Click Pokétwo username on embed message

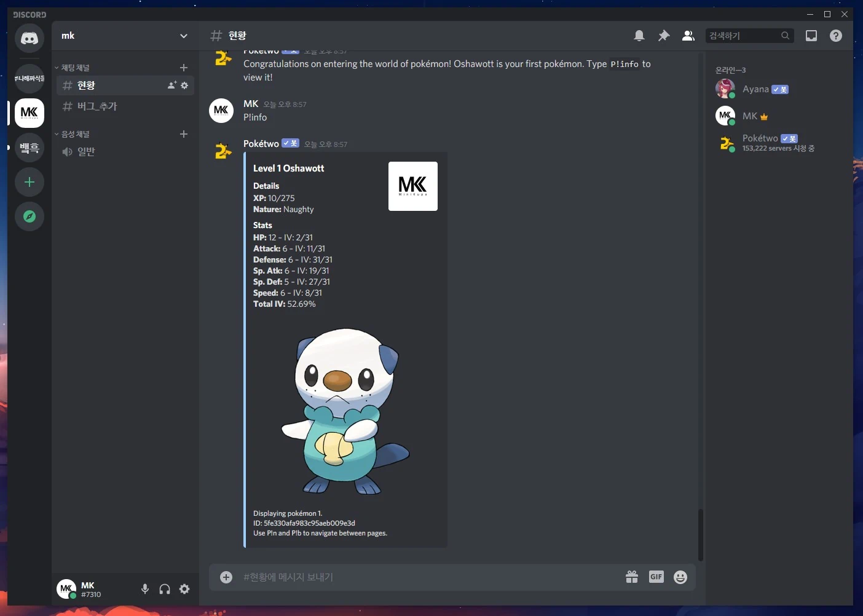pyautogui.click(x=261, y=143)
